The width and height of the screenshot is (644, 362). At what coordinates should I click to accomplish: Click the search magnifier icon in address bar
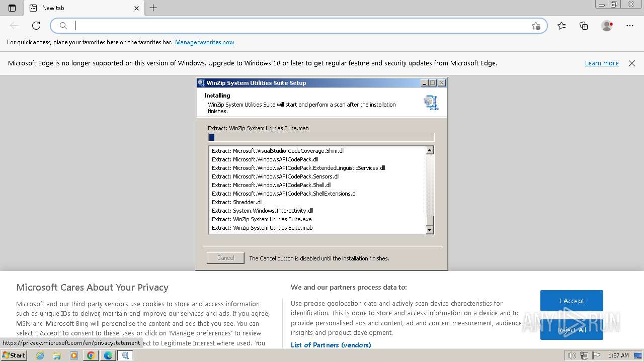tap(63, 26)
